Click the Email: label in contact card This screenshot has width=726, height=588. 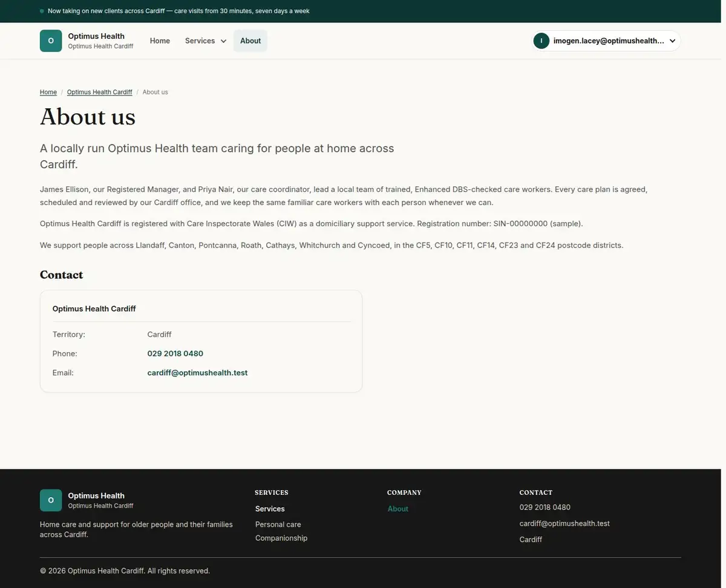pyautogui.click(x=63, y=373)
